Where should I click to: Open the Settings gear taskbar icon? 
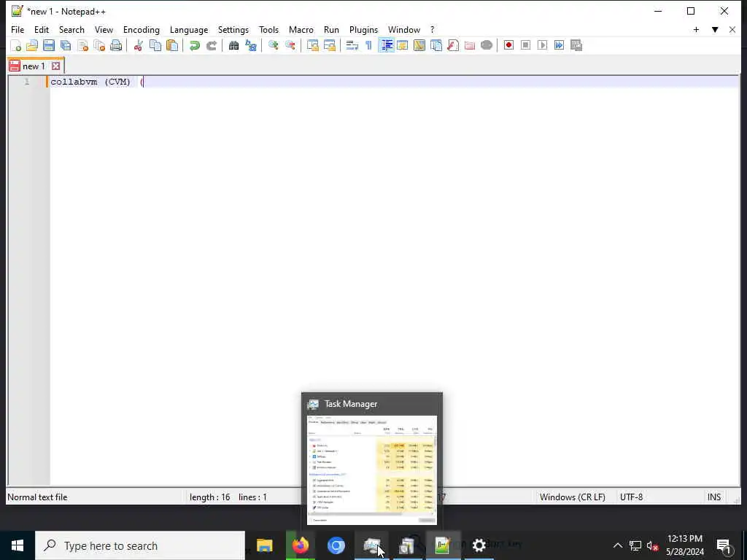tap(479, 545)
